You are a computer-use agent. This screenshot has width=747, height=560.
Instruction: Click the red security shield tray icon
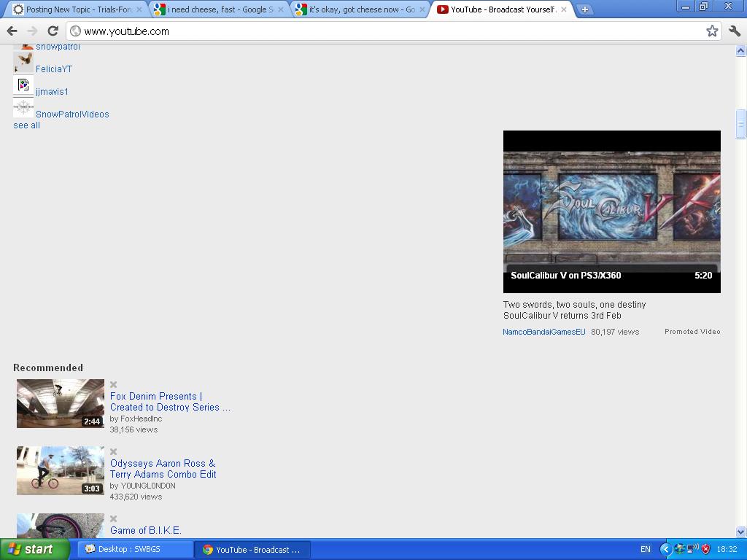tap(706, 550)
